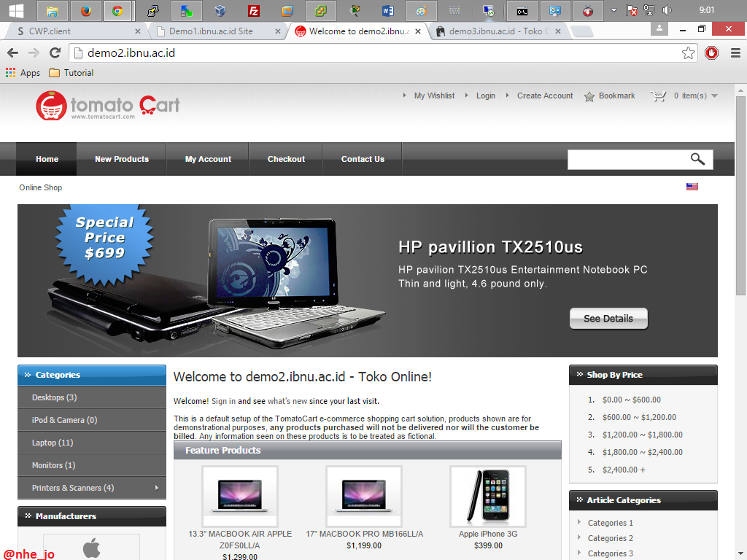Image resolution: width=747 pixels, height=560 pixels.
Task: Open article Categories 1
Action: click(611, 523)
